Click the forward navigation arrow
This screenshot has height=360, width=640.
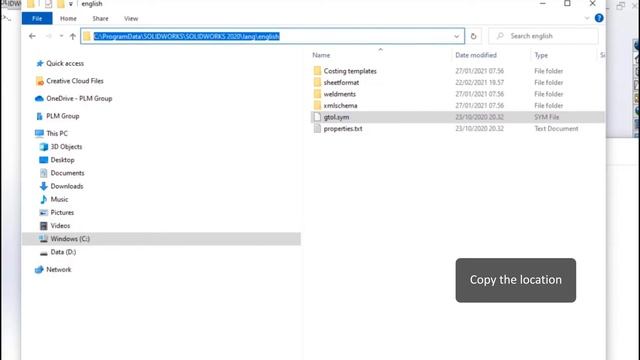pos(49,36)
